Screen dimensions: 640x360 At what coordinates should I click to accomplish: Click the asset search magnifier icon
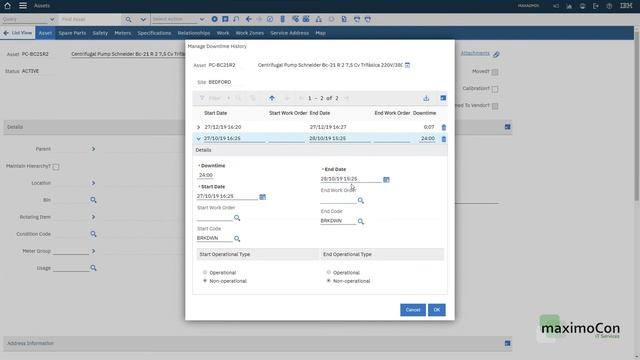pos(128,19)
